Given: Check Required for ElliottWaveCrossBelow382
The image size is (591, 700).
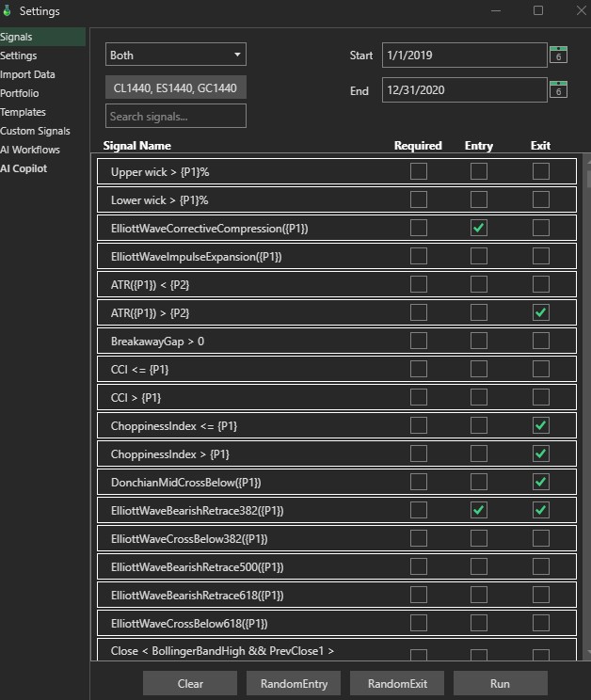Looking at the screenshot, I should coord(419,538).
